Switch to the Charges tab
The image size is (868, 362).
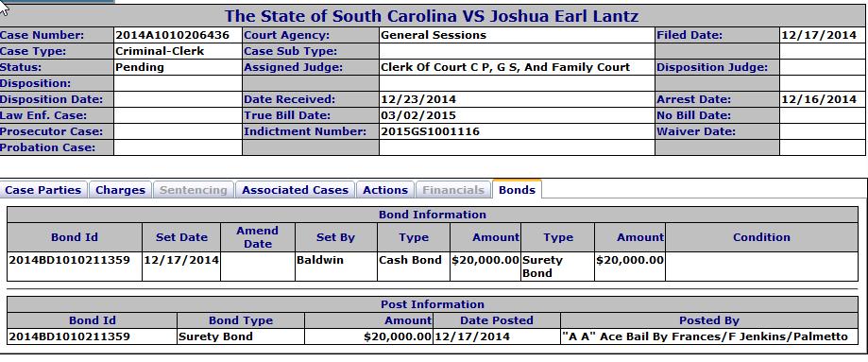120,190
